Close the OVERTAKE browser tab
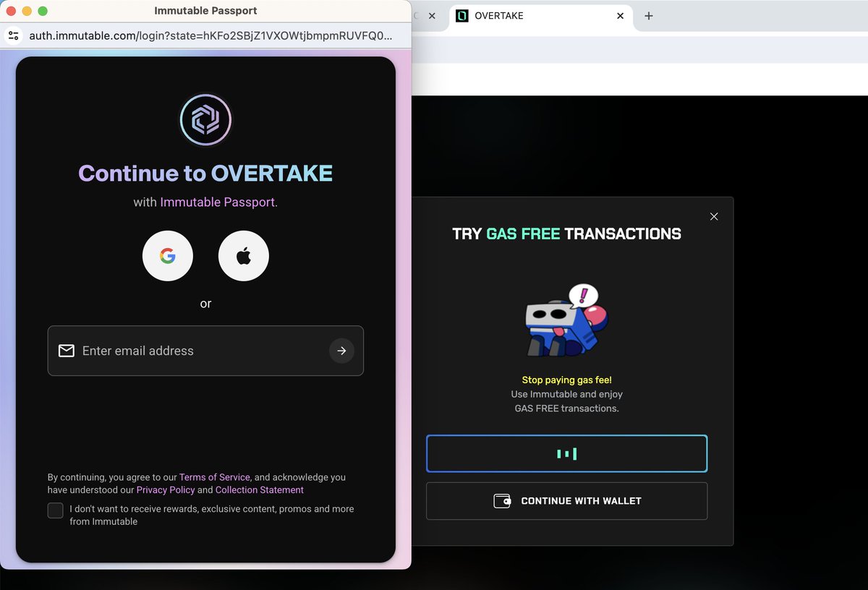Viewport: 868px width, 590px height. 620,16
